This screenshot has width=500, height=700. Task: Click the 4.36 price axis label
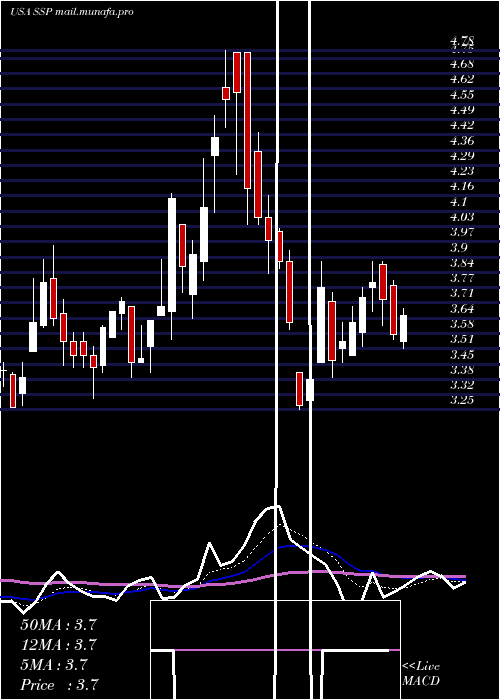(462, 141)
